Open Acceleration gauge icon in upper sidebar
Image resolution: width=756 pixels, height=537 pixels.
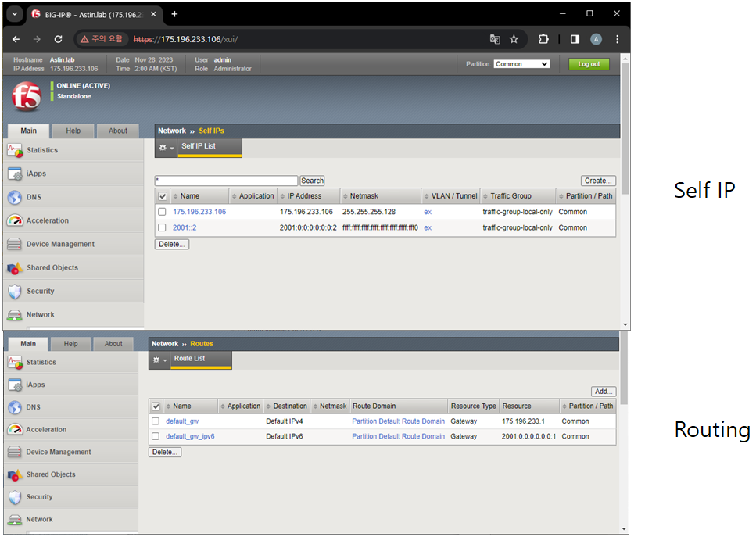tap(15, 220)
